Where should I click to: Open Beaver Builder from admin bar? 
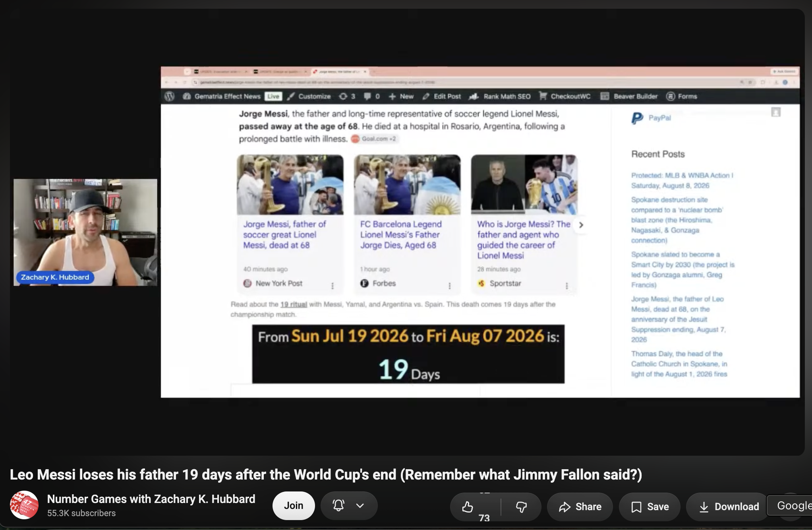click(x=629, y=96)
